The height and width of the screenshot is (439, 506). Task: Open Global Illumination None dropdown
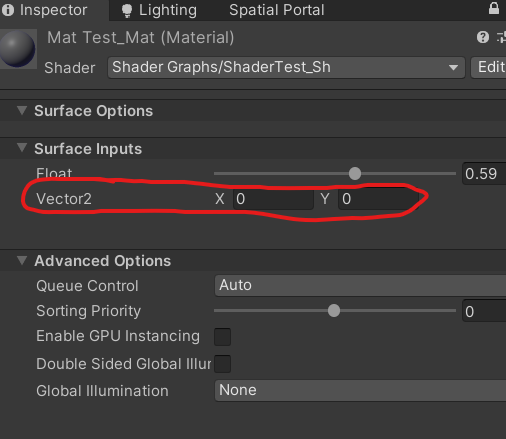(x=360, y=391)
